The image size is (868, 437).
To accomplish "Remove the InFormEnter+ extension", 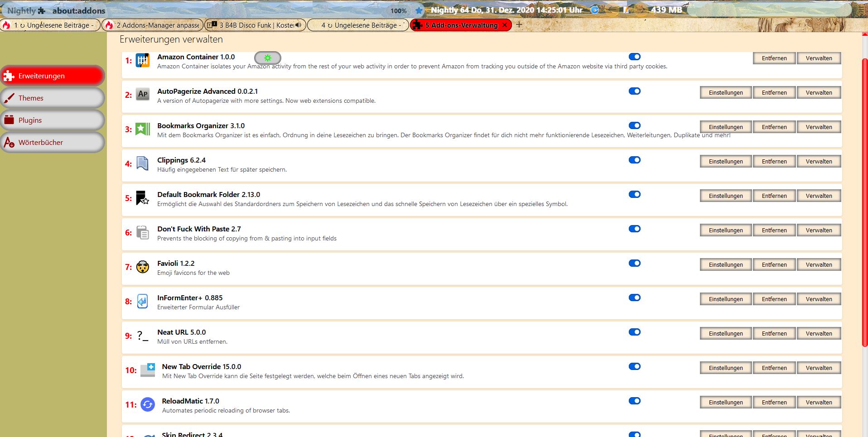I will point(774,299).
